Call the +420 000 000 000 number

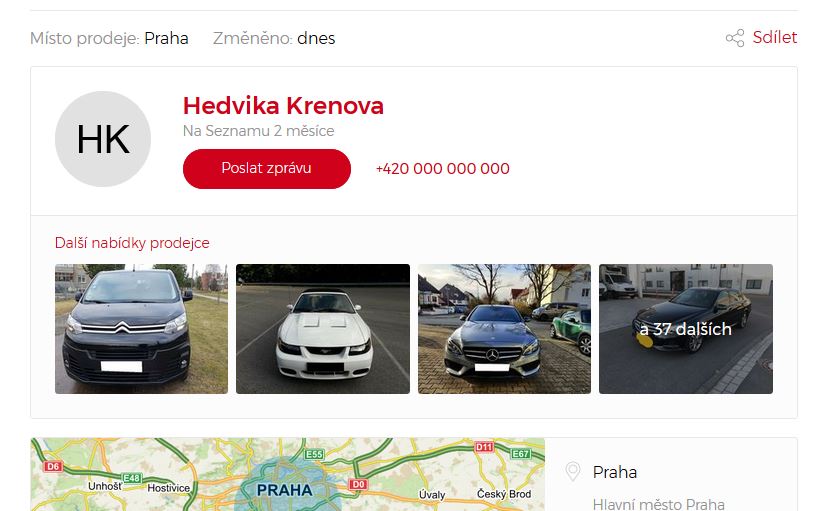[442, 169]
